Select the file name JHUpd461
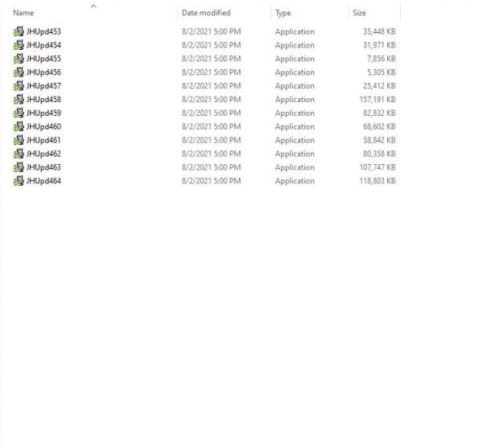This screenshot has height=448, width=483. 43,140
